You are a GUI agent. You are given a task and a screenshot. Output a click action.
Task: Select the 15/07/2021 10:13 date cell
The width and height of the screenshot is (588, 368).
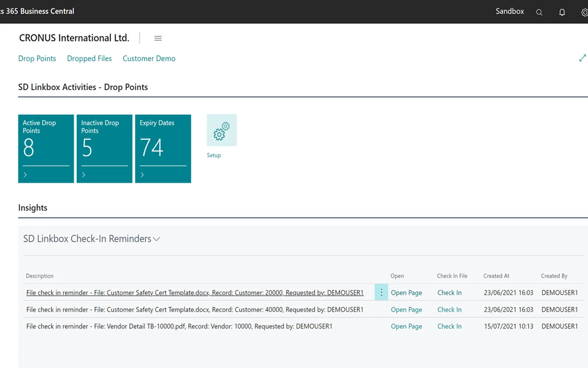(509, 326)
